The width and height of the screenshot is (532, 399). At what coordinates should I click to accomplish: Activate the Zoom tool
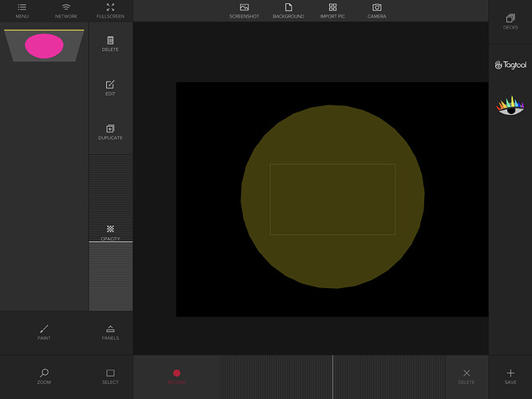click(x=44, y=377)
